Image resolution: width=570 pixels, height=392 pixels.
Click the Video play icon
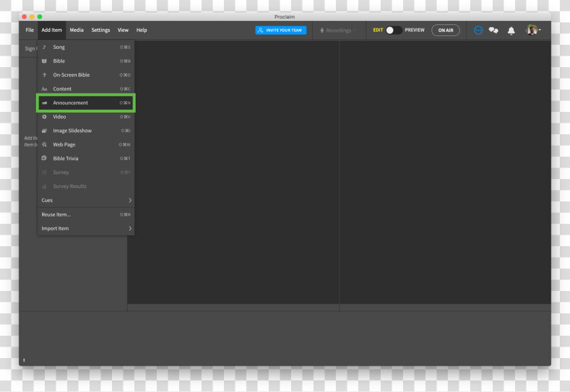tap(44, 117)
